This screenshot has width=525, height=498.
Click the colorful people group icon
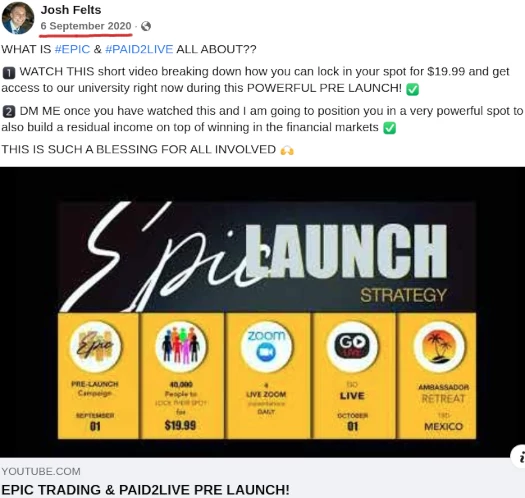181,347
